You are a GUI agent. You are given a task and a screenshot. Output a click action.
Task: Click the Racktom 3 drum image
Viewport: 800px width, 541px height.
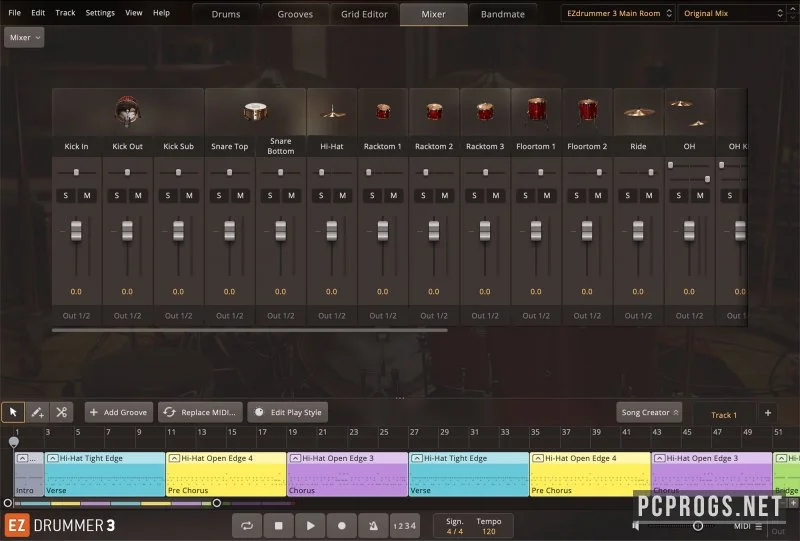485,111
